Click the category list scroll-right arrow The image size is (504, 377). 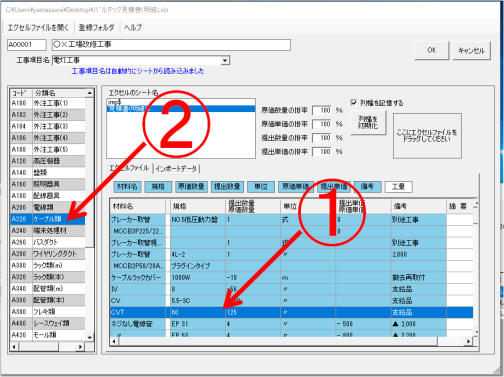[80, 347]
